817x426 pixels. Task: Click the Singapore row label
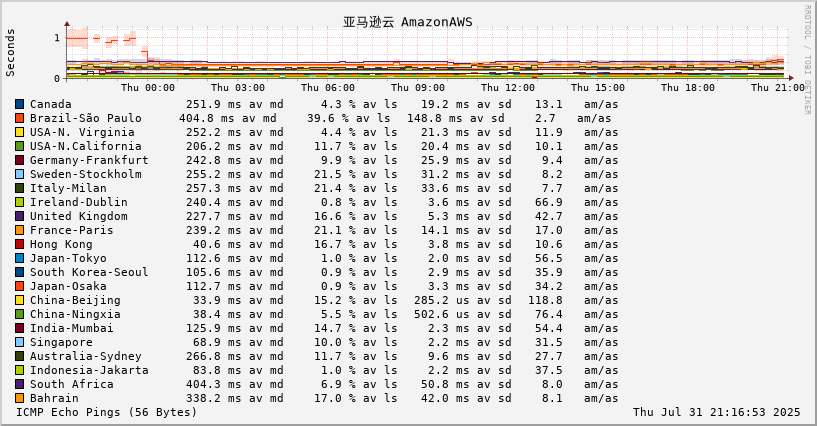[x=61, y=343]
